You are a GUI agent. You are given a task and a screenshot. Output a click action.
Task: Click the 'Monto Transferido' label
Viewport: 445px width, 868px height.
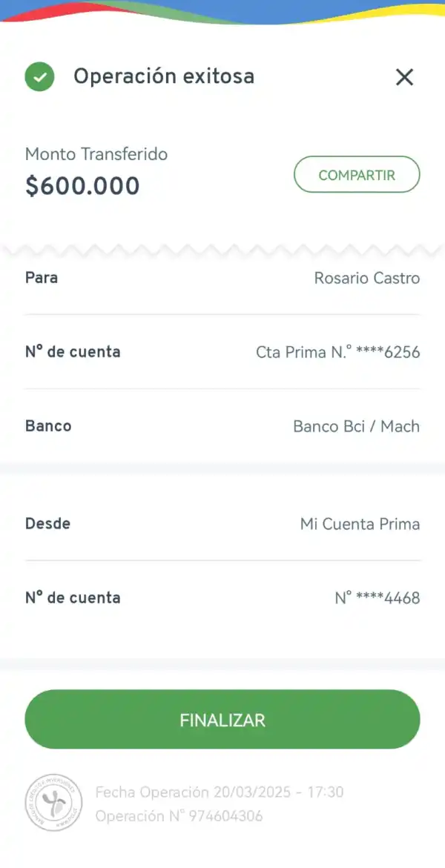point(96,154)
